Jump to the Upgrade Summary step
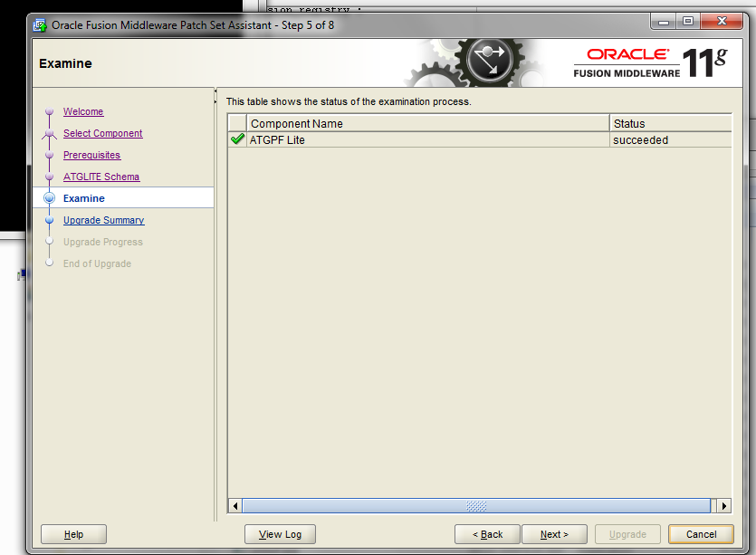The image size is (756, 555). coord(103,220)
